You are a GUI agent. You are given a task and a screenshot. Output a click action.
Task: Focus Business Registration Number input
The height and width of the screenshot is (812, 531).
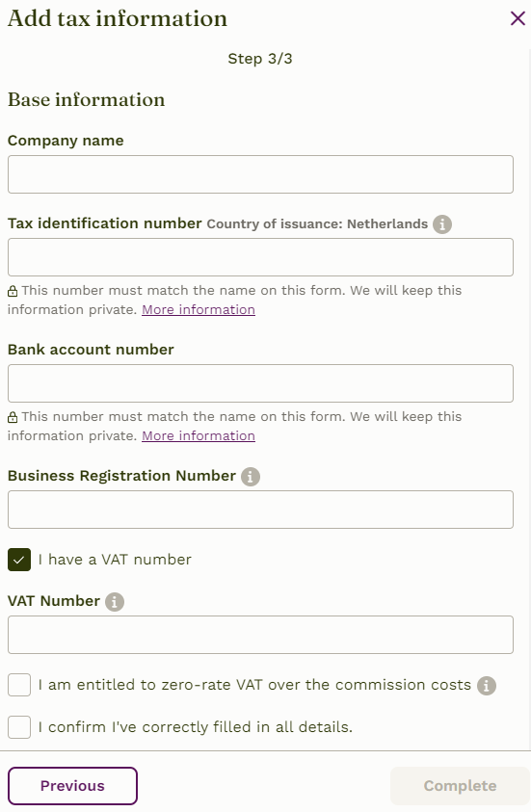tap(260, 510)
